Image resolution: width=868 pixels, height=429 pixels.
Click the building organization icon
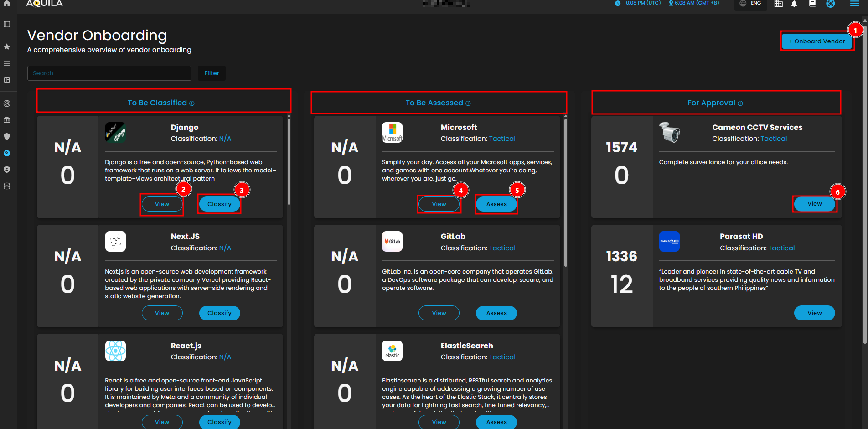(779, 4)
